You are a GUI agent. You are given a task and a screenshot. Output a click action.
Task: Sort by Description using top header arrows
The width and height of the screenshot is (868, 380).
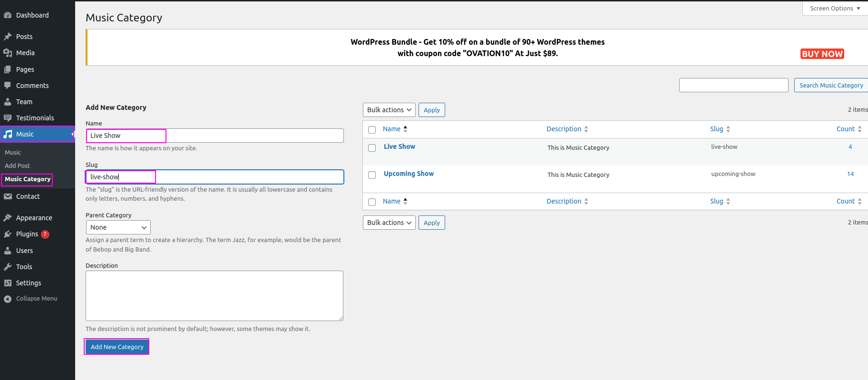coord(586,129)
